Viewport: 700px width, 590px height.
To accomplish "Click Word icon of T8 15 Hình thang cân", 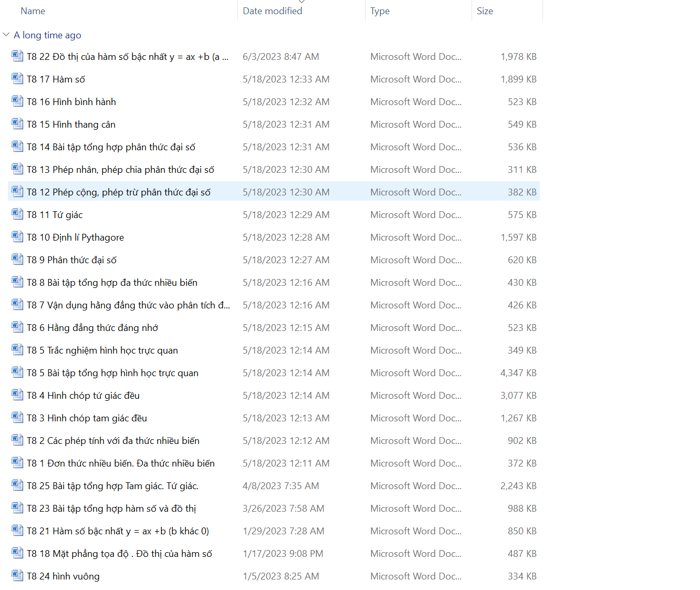I will [17, 123].
